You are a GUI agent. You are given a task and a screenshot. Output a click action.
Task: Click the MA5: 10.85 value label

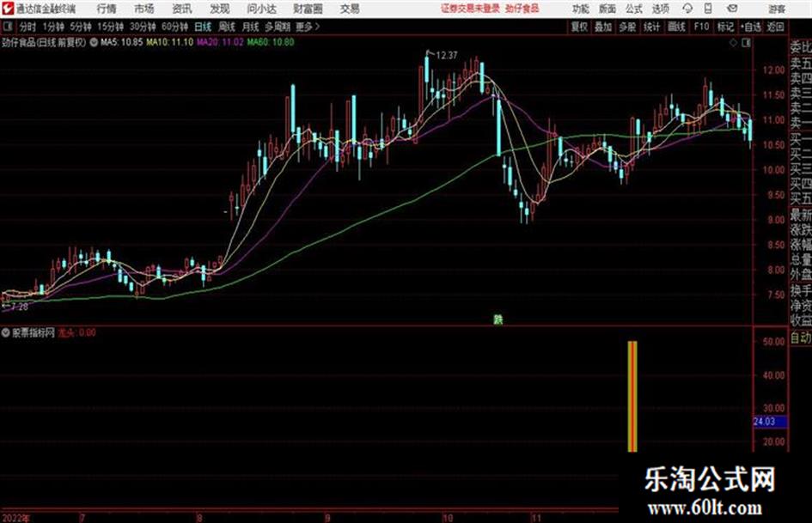point(121,42)
